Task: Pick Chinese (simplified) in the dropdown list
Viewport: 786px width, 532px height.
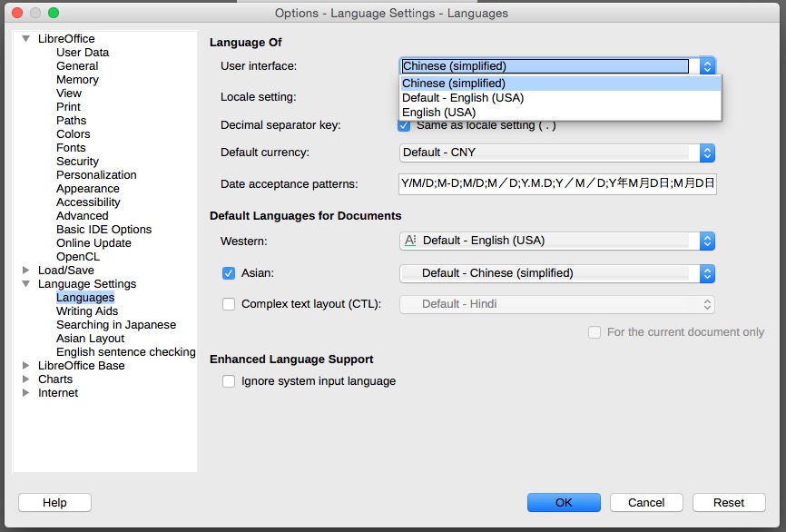Action: (x=454, y=84)
